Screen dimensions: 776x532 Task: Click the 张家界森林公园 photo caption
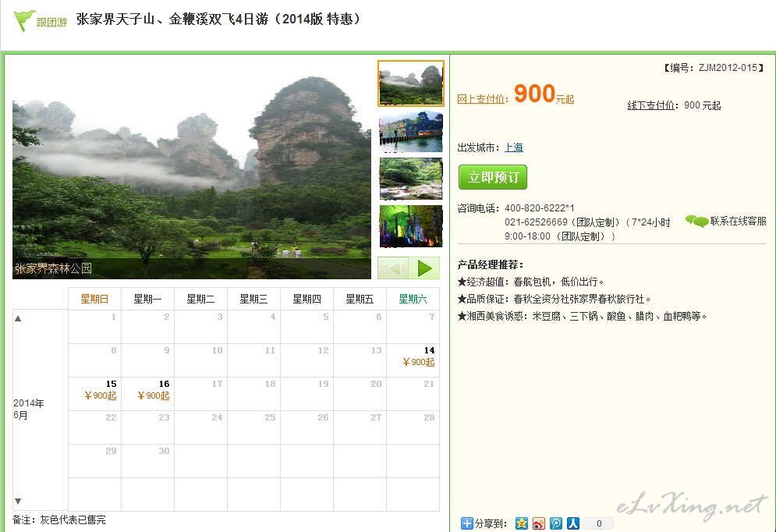[x=53, y=268]
